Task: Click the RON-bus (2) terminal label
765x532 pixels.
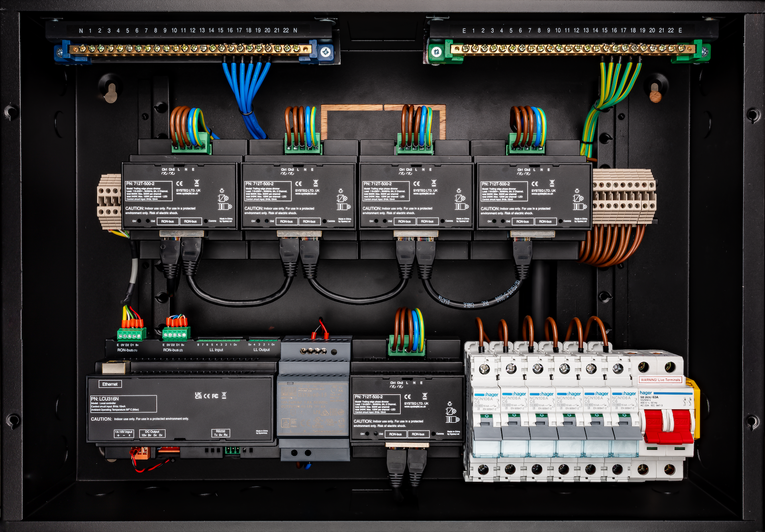Action: pos(173,350)
